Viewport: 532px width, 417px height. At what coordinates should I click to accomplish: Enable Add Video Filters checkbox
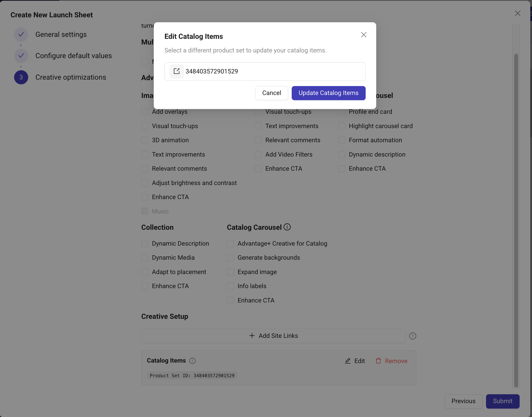(258, 155)
